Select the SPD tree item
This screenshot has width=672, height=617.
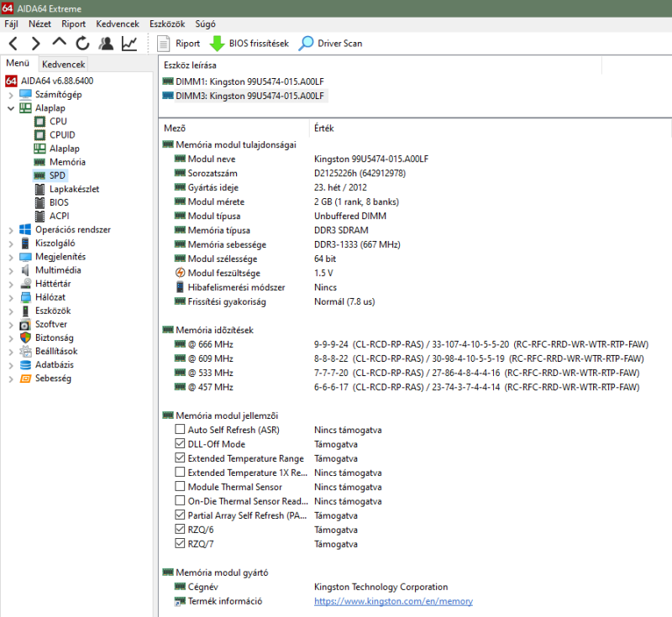[x=57, y=175]
